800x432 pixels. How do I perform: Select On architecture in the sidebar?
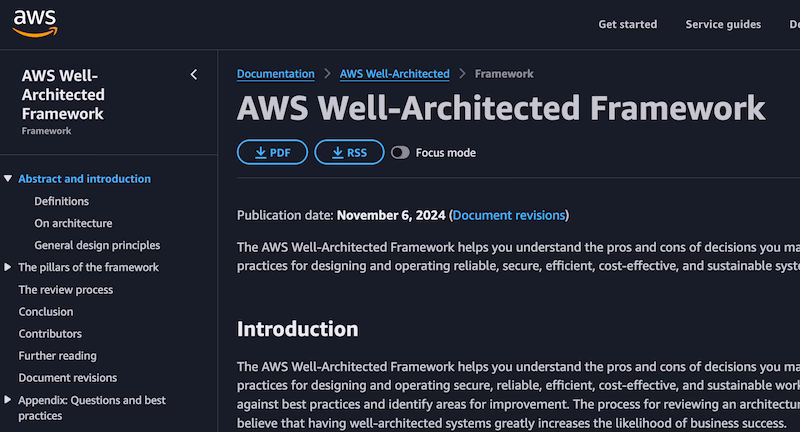(x=73, y=223)
